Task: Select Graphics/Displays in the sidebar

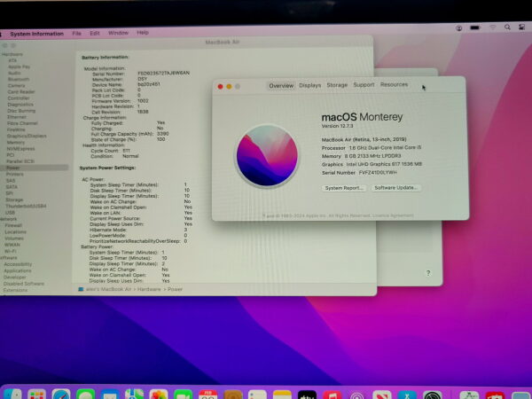Action: pyautogui.click(x=27, y=136)
